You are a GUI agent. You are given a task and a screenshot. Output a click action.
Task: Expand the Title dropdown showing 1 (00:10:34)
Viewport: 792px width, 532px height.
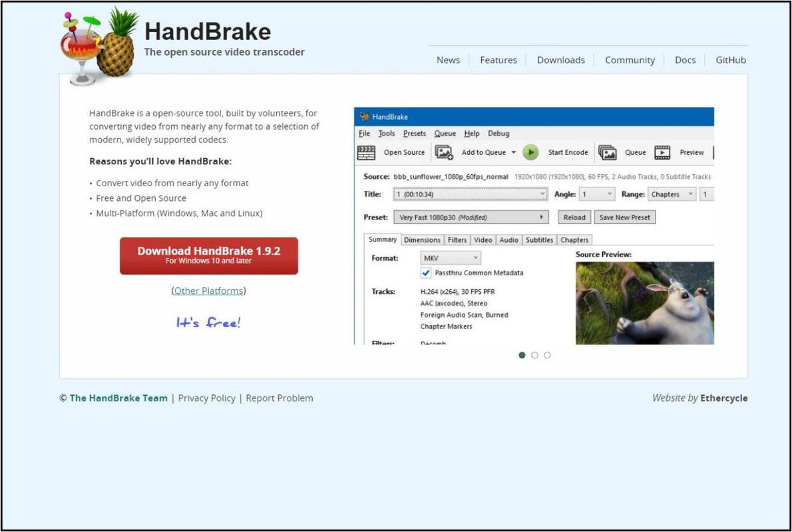pyautogui.click(x=470, y=194)
